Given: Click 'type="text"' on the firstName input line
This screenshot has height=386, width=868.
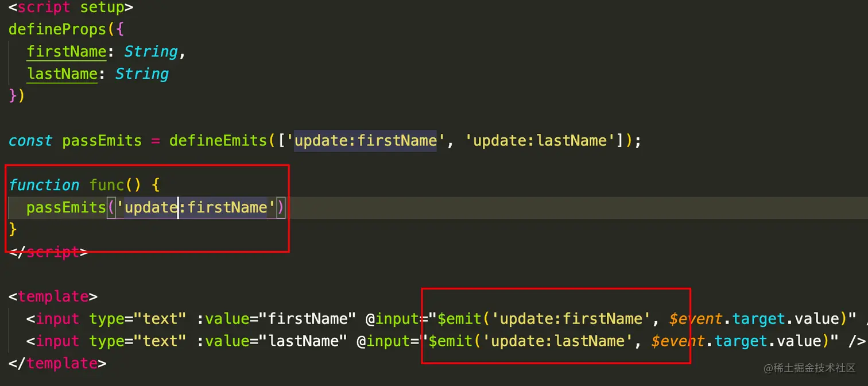Looking at the screenshot, I should 138,319.
